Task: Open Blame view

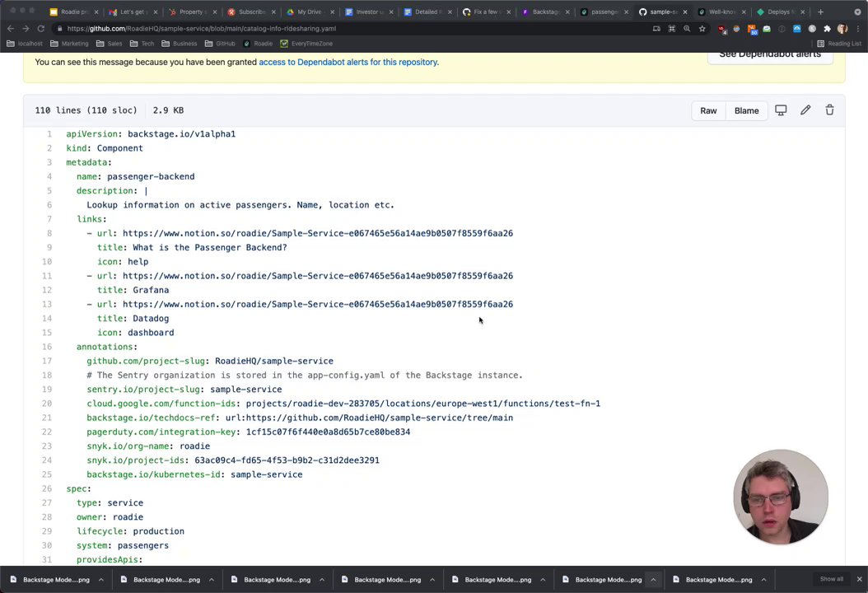Action: [x=746, y=110]
